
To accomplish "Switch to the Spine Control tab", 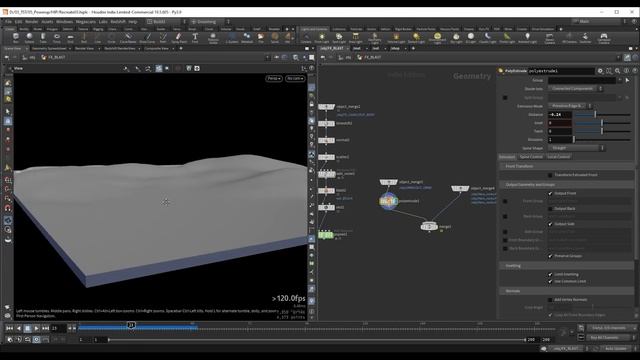I will coord(531,157).
